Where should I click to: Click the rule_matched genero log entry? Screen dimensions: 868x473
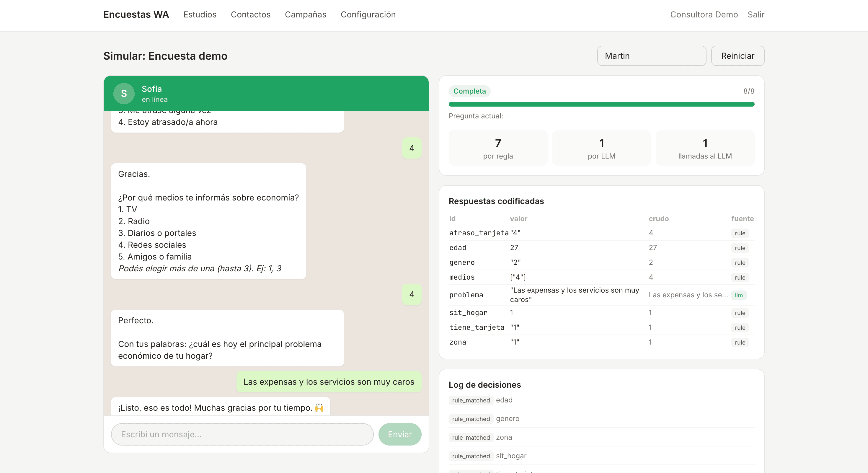pyautogui.click(x=601, y=419)
